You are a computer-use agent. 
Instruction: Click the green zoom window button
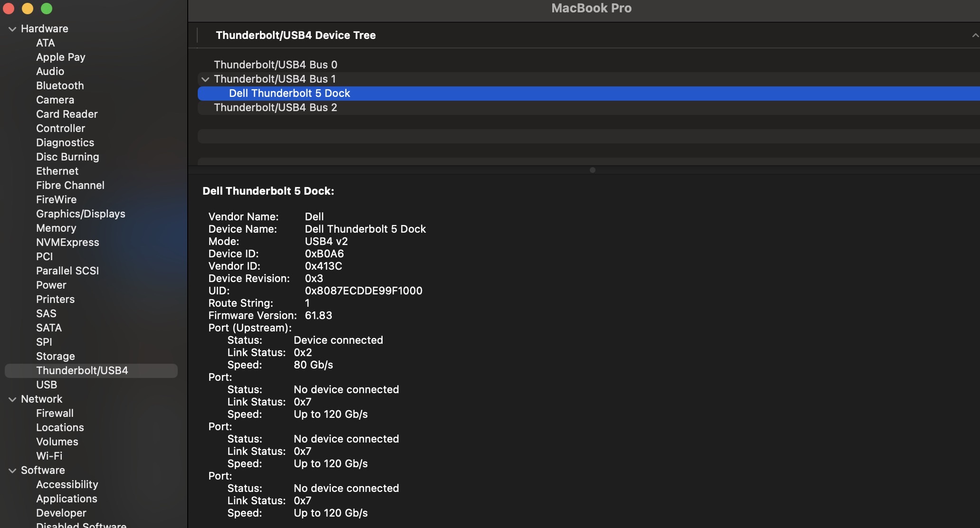pos(47,9)
